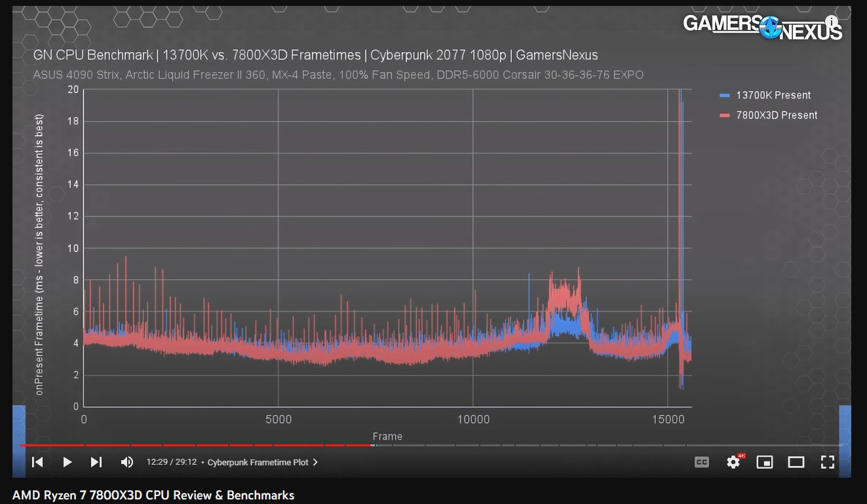
Task: Mute the video volume
Action: pos(127,462)
